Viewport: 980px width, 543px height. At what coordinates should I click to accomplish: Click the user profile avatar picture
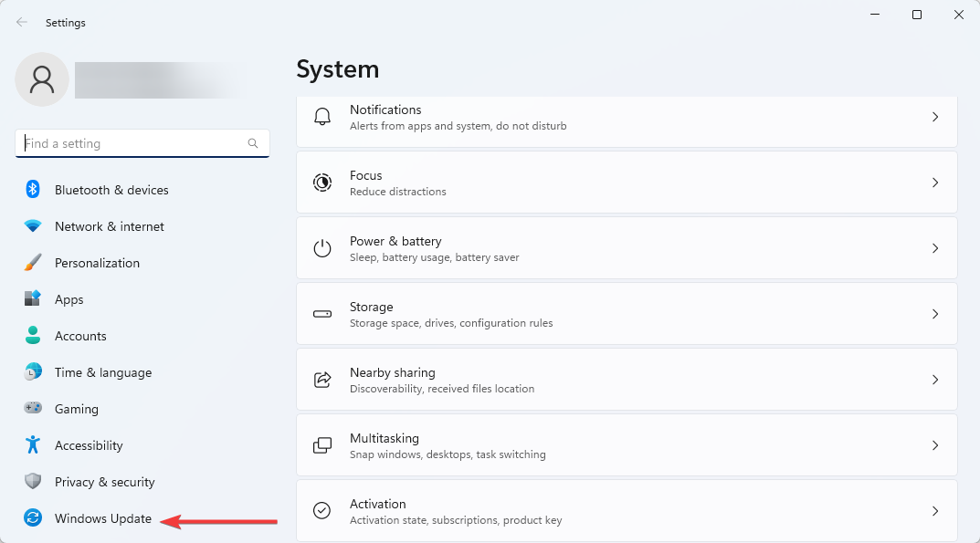[x=42, y=79]
